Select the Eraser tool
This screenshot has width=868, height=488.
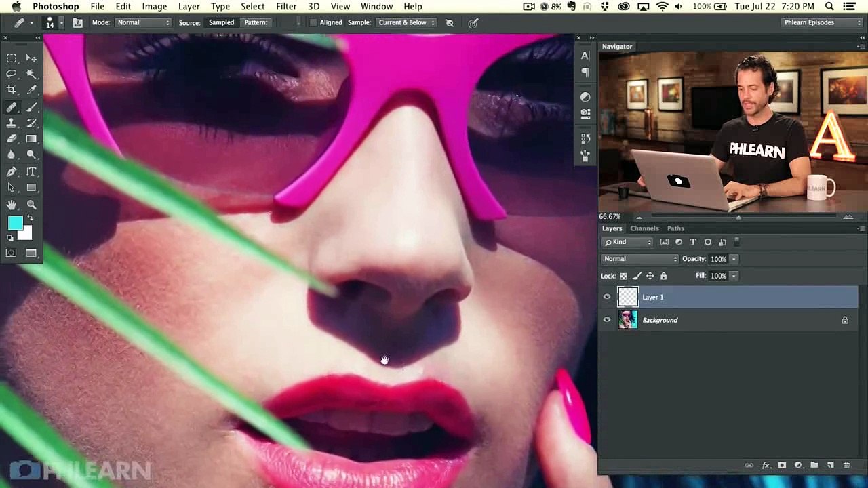tap(12, 139)
